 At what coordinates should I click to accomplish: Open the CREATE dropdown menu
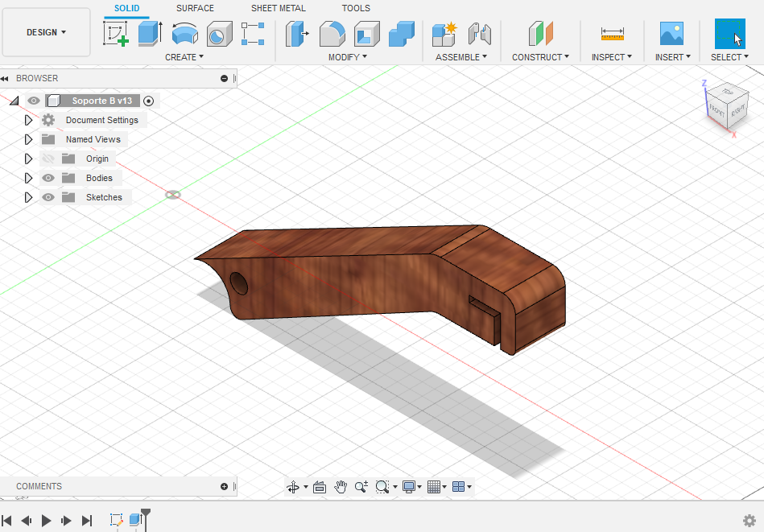point(184,57)
